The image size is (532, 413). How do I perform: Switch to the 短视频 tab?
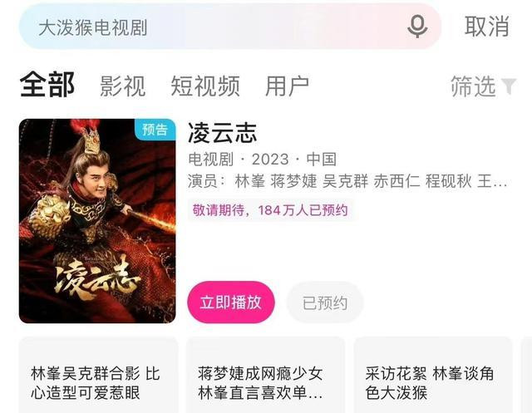pos(205,86)
